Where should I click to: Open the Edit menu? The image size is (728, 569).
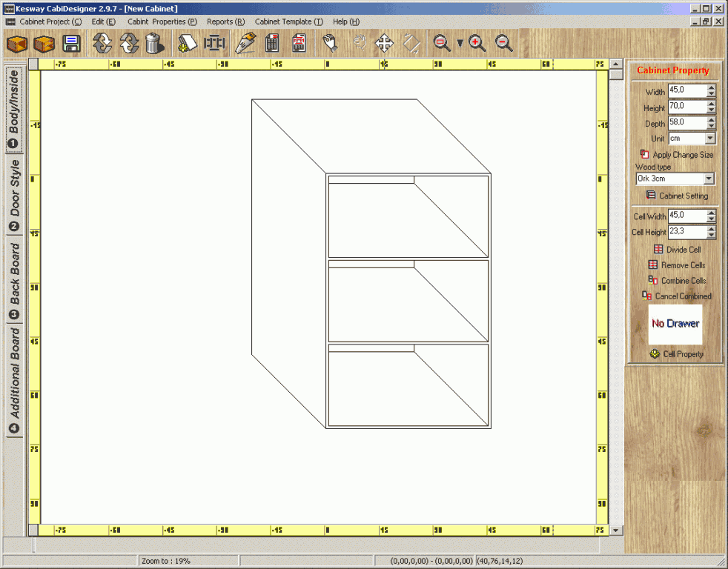[103, 21]
